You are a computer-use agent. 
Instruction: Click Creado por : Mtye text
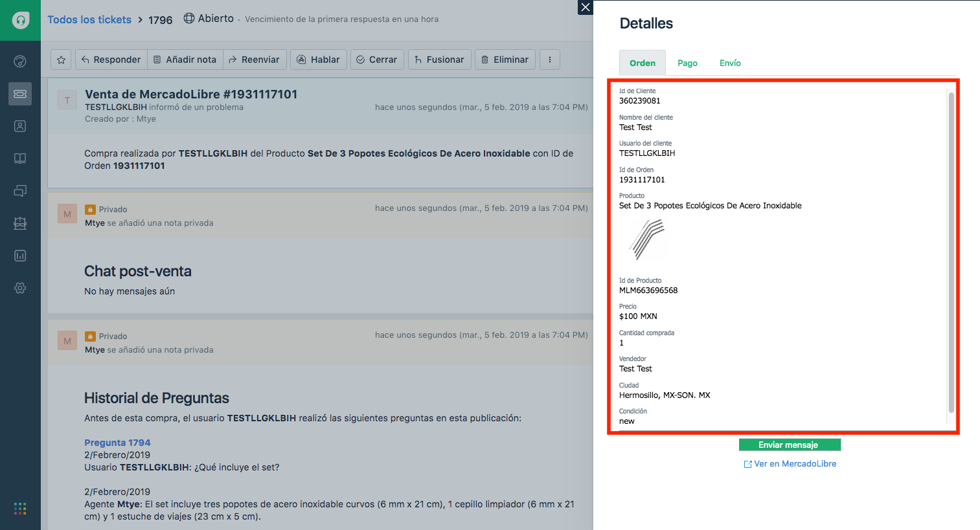coord(120,119)
